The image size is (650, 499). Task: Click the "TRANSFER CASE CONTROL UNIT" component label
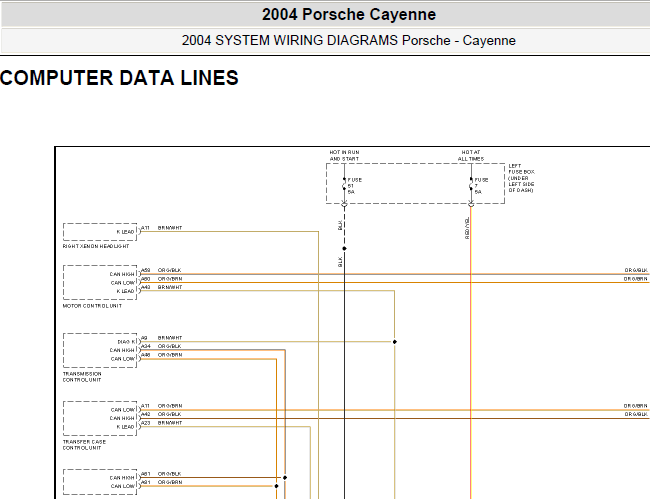click(x=84, y=445)
